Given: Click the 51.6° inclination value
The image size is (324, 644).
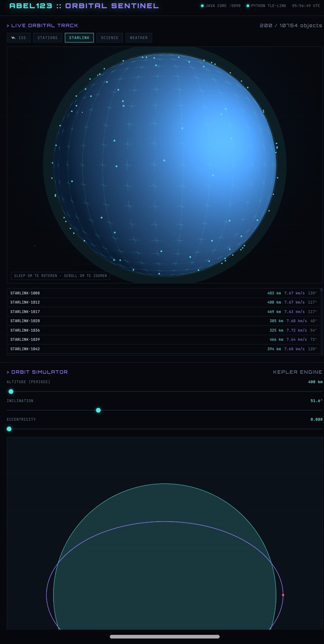Looking at the screenshot, I should 316,401.
